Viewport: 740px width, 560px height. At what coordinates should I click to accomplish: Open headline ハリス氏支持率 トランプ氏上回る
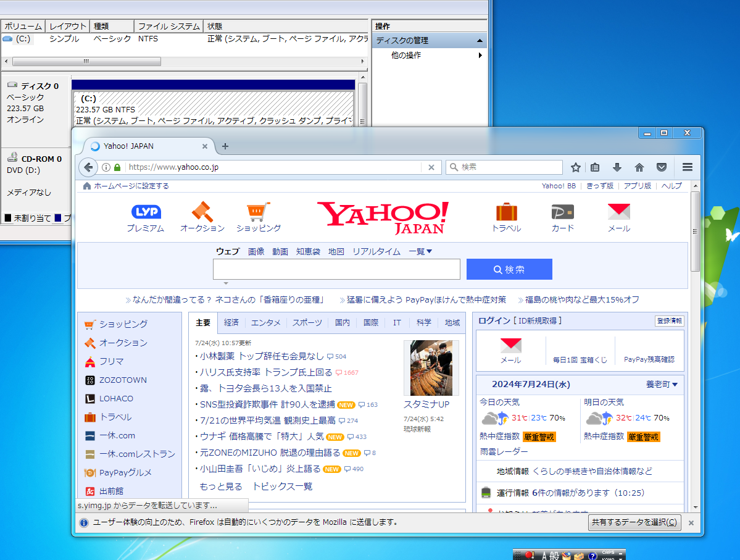point(266,372)
